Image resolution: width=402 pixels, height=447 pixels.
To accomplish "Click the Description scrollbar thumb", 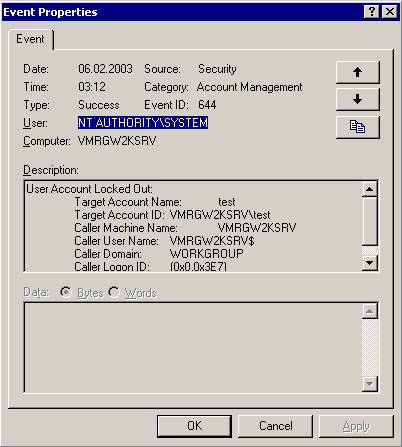I will tap(369, 221).
